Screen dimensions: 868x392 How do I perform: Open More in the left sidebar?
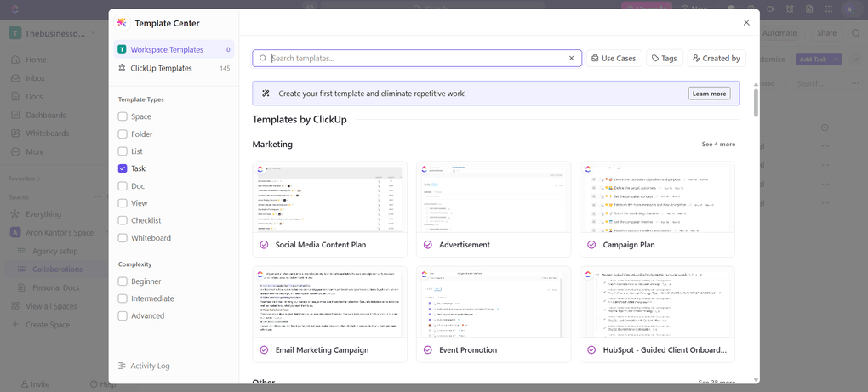(x=34, y=151)
